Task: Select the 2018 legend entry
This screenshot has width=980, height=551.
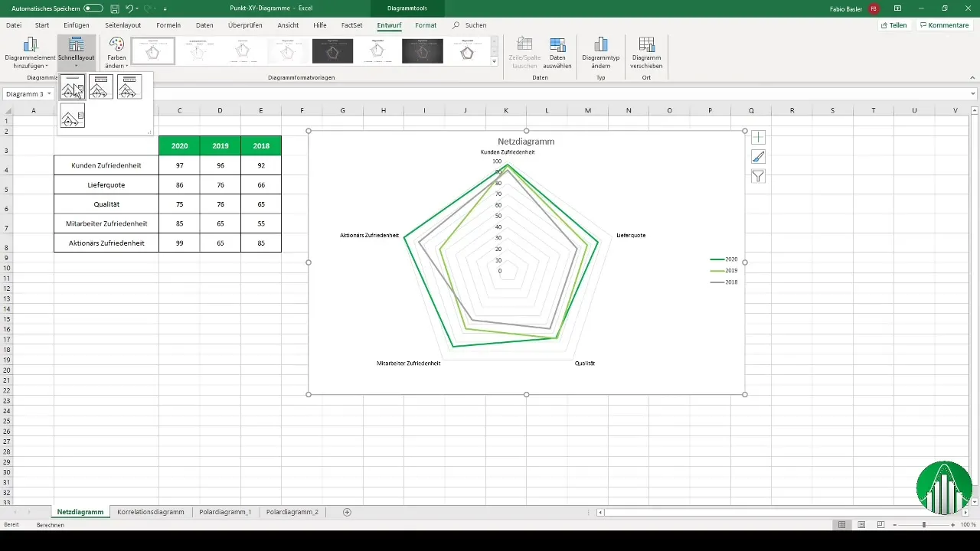Action: pyautogui.click(x=724, y=282)
